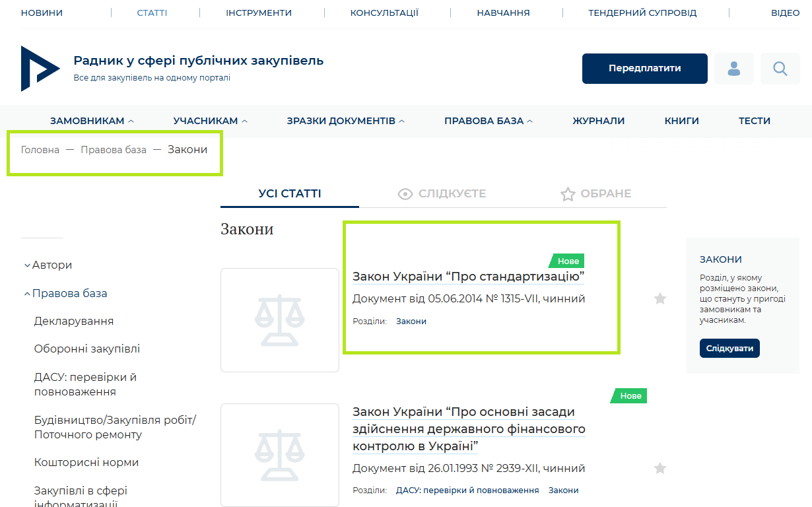The image size is (812, 507).
Task: Open "ДАСУ: перевірки й повноваження" in sidebar
Action: 86,384
